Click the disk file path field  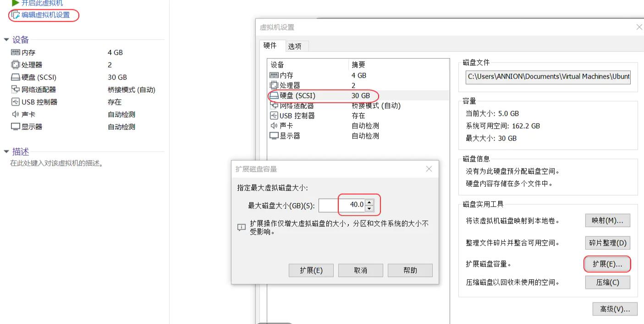(x=548, y=77)
